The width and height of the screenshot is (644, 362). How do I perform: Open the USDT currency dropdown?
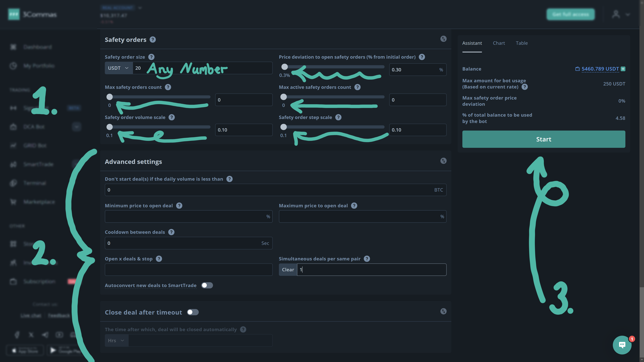pyautogui.click(x=119, y=68)
